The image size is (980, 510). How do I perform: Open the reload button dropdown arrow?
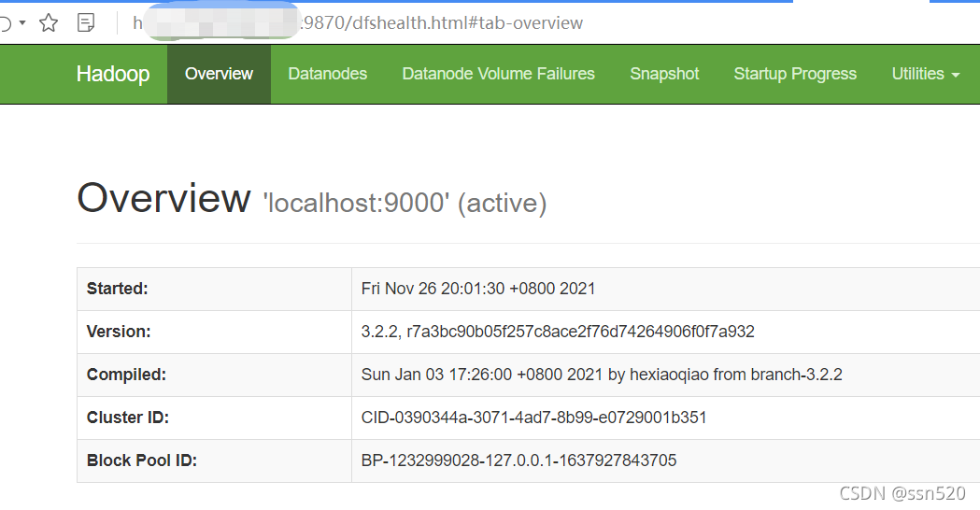(x=22, y=22)
